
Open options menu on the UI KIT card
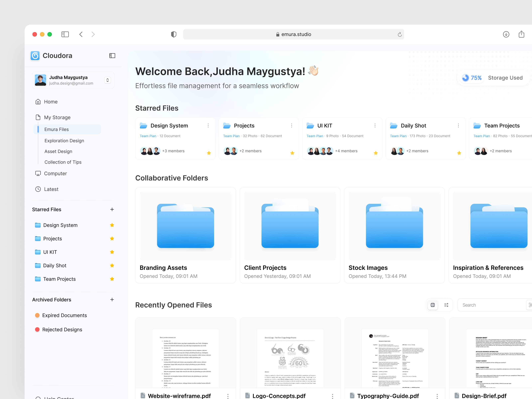tap(375, 125)
